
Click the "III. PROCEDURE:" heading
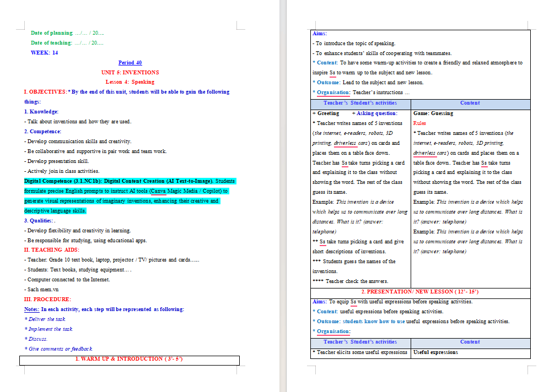point(47,300)
